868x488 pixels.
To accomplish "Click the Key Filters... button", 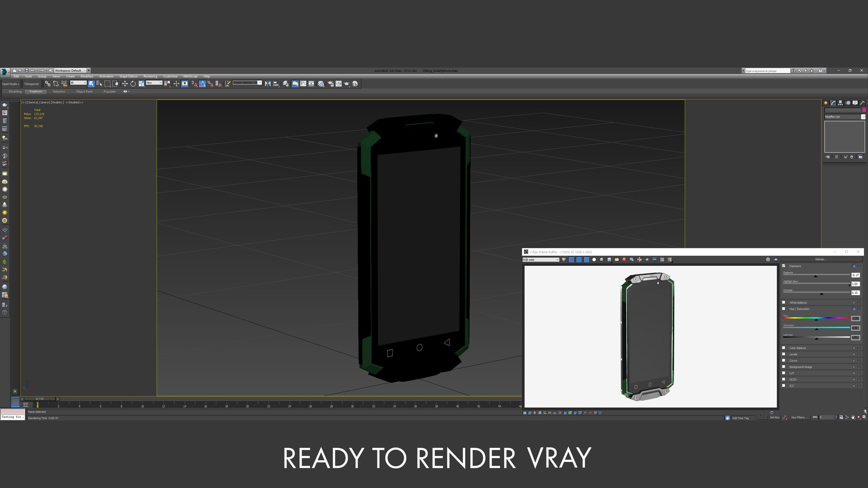I will point(799,418).
